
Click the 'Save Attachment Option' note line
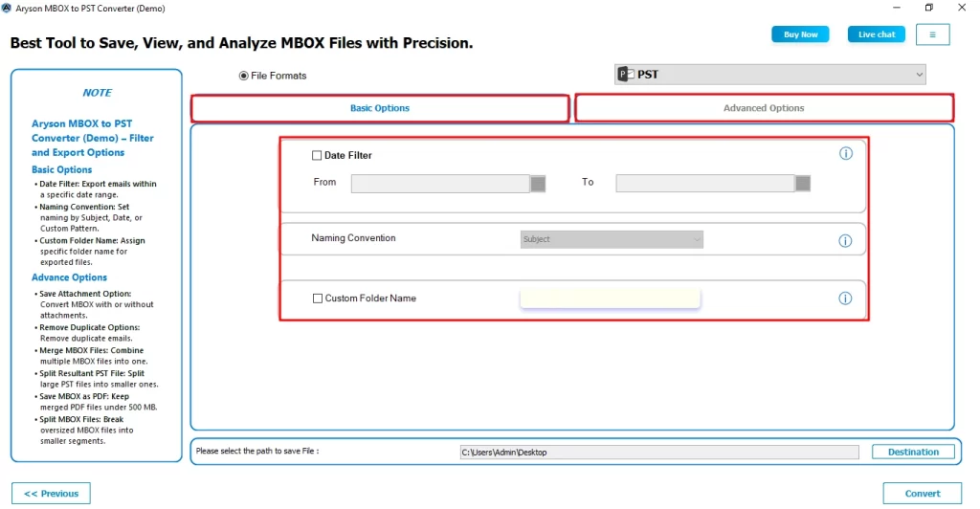pyautogui.click(x=95, y=304)
